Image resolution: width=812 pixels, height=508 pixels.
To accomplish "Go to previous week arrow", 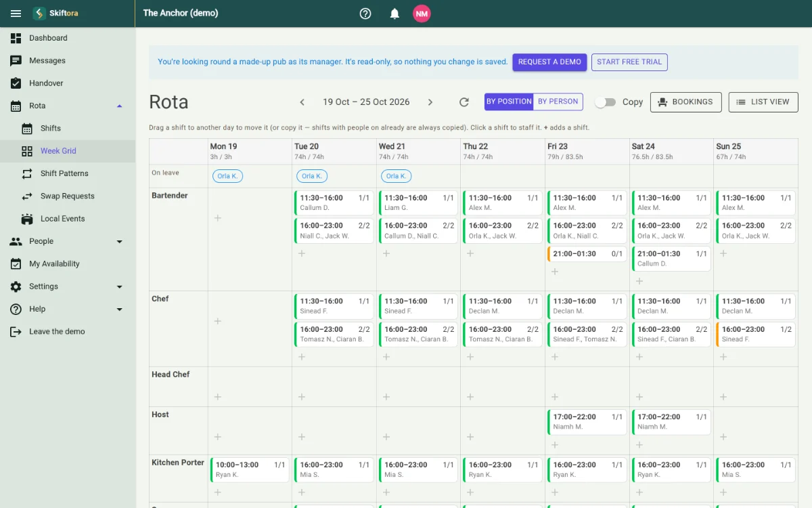I will [302, 102].
